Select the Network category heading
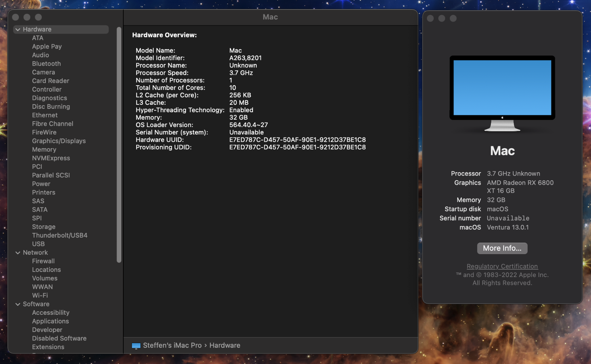This screenshot has width=591, height=364. [x=35, y=253]
